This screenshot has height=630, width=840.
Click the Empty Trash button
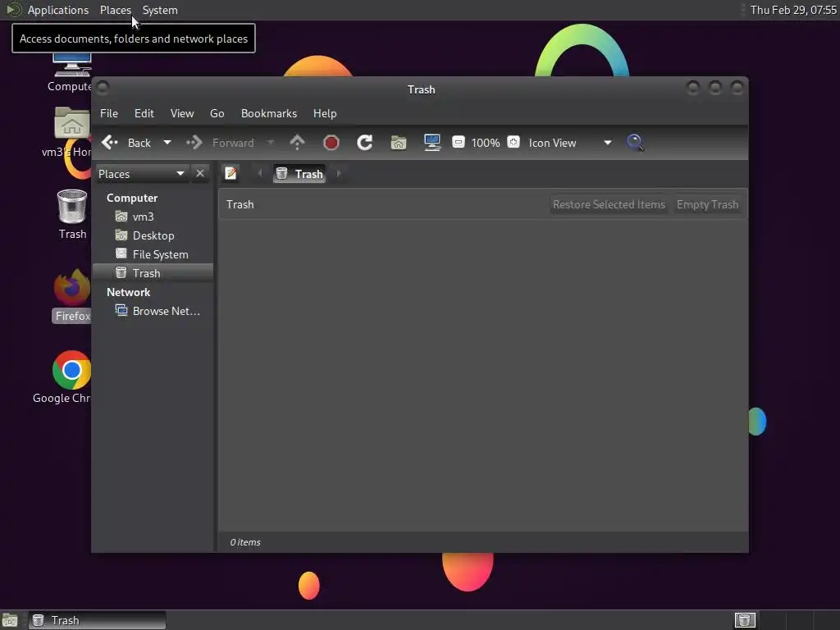point(707,204)
